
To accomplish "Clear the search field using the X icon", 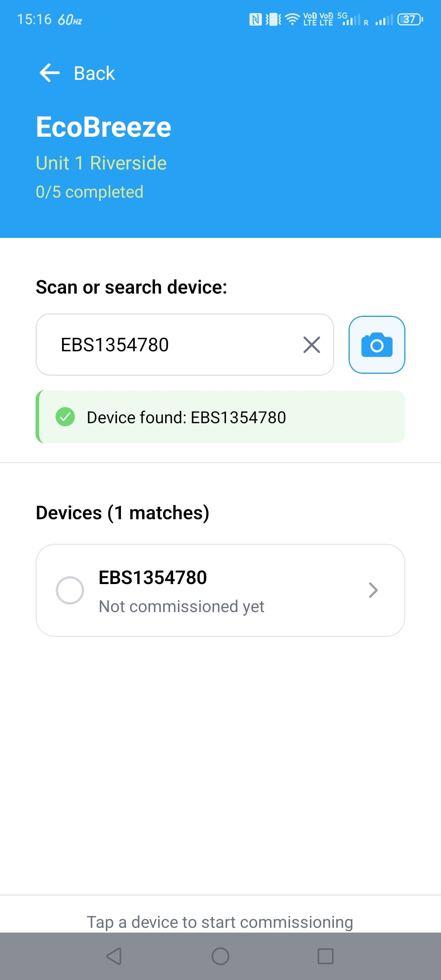I will (312, 345).
